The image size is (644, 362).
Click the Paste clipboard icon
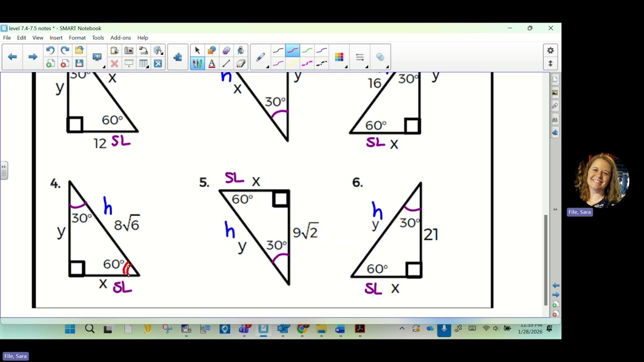click(x=114, y=50)
